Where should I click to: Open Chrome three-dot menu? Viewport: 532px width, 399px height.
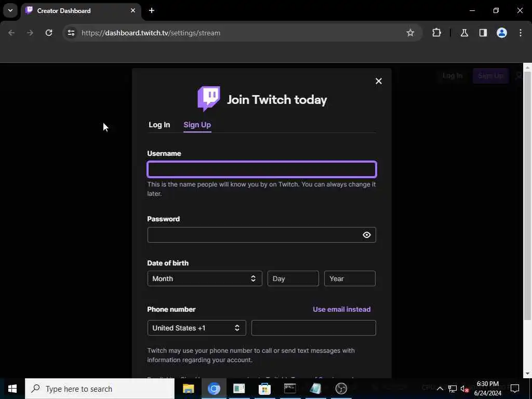tap(521, 33)
